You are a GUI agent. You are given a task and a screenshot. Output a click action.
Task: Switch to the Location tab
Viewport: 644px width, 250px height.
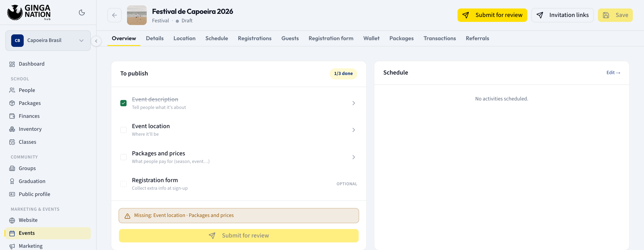(x=184, y=38)
